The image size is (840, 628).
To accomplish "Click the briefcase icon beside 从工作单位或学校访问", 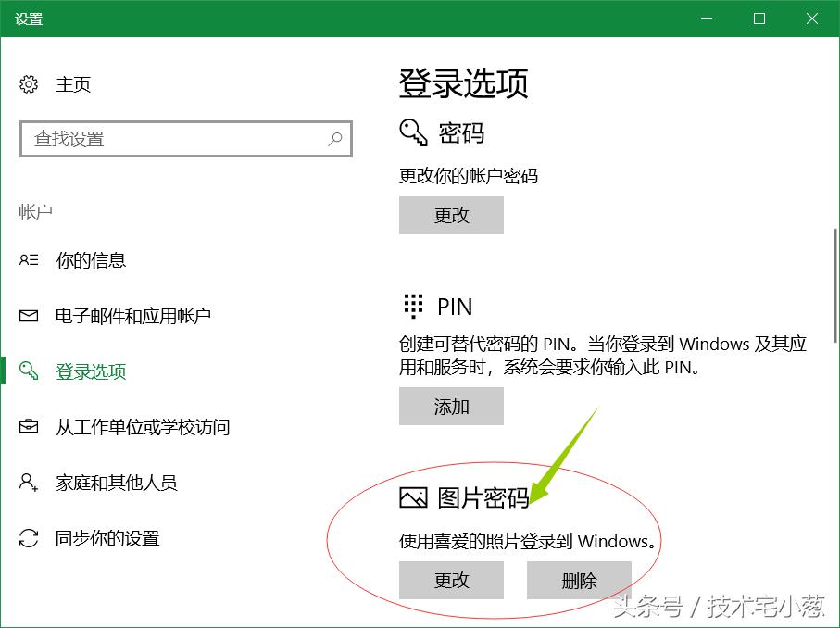I will point(31,427).
